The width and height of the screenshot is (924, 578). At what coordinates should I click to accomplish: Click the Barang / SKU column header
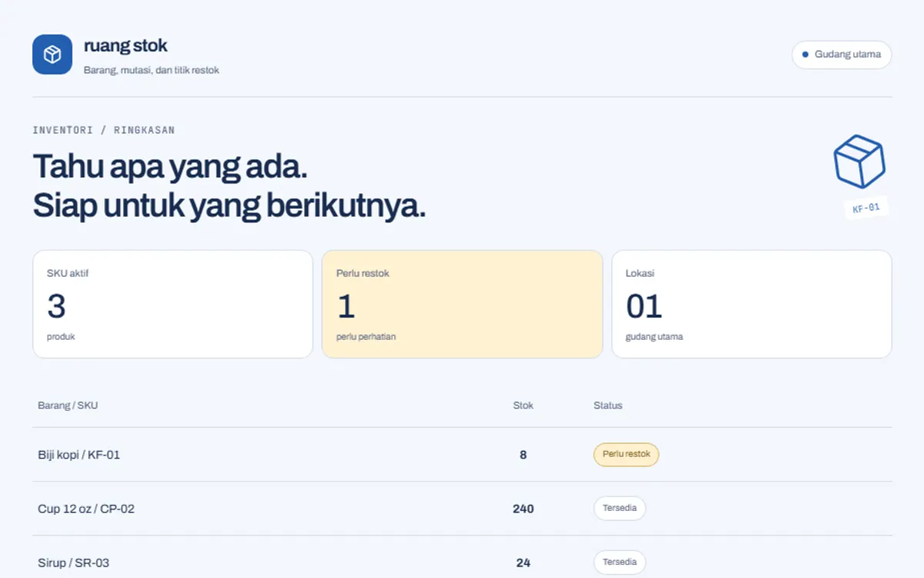coord(68,405)
